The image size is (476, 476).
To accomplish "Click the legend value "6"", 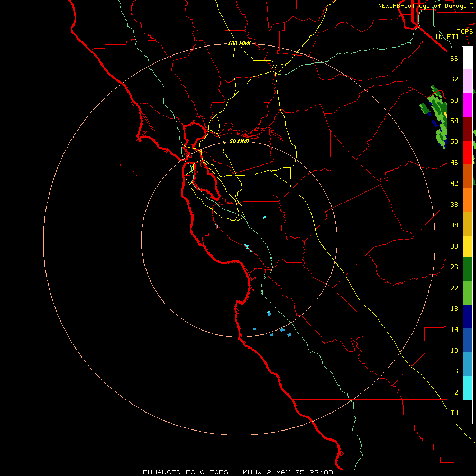I will point(456,371).
